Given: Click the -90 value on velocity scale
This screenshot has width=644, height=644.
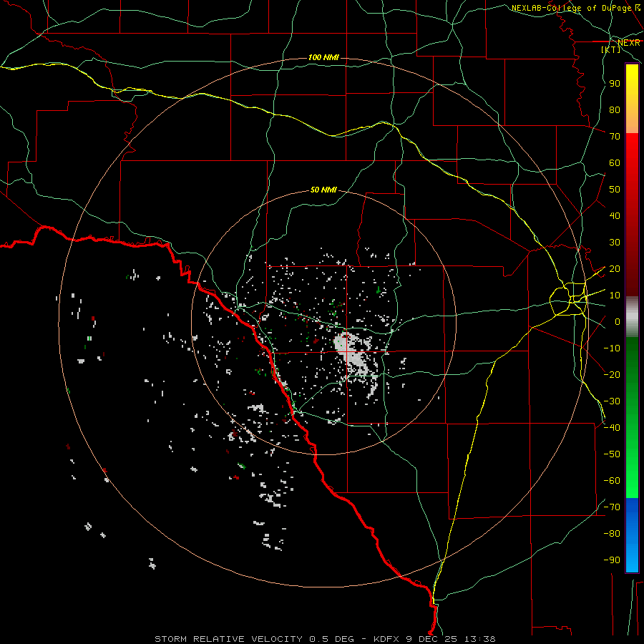Looking at the screenshot, I should [x=612, y=560].
